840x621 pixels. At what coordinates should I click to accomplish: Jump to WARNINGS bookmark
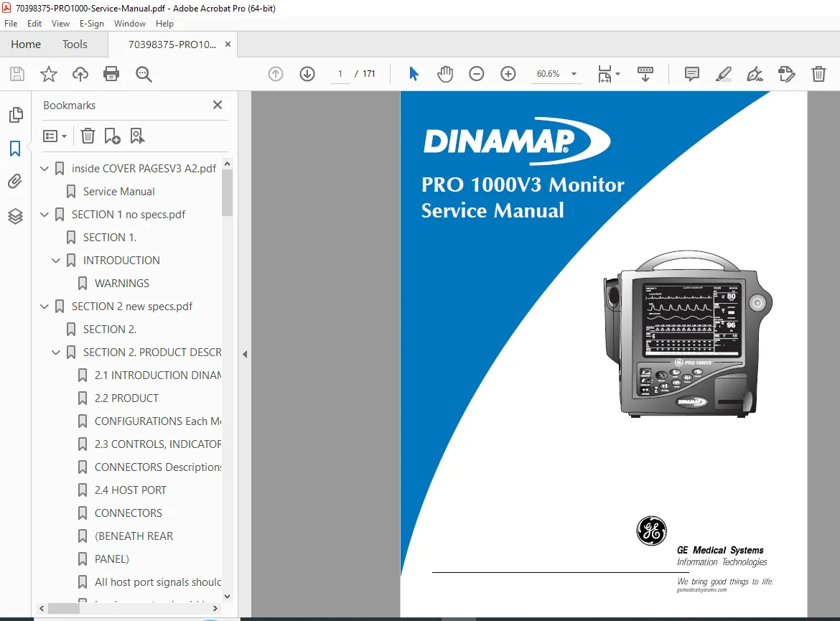pyautogui.click(x=121, y=284)
